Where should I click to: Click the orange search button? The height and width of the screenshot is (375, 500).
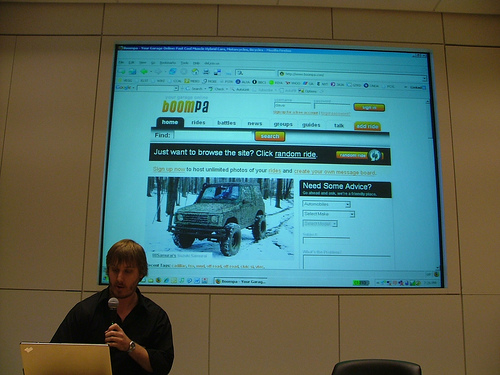270,136
